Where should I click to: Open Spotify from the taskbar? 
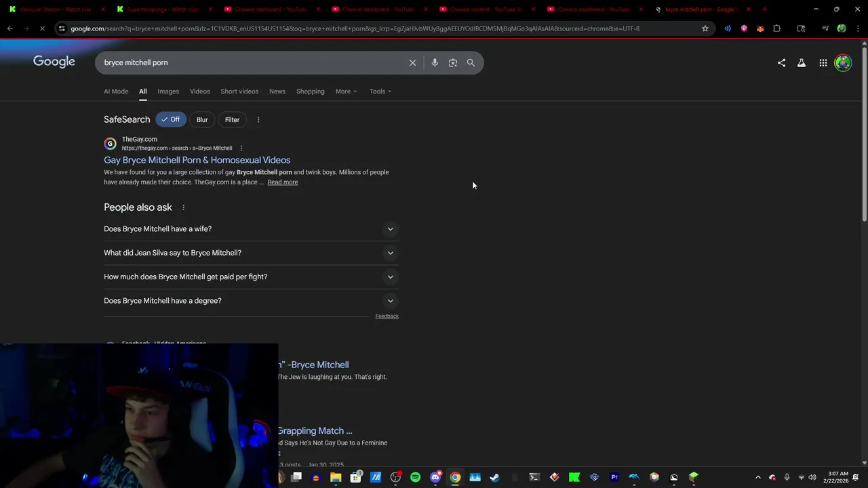pyautogui.click(x=416, y=477)
